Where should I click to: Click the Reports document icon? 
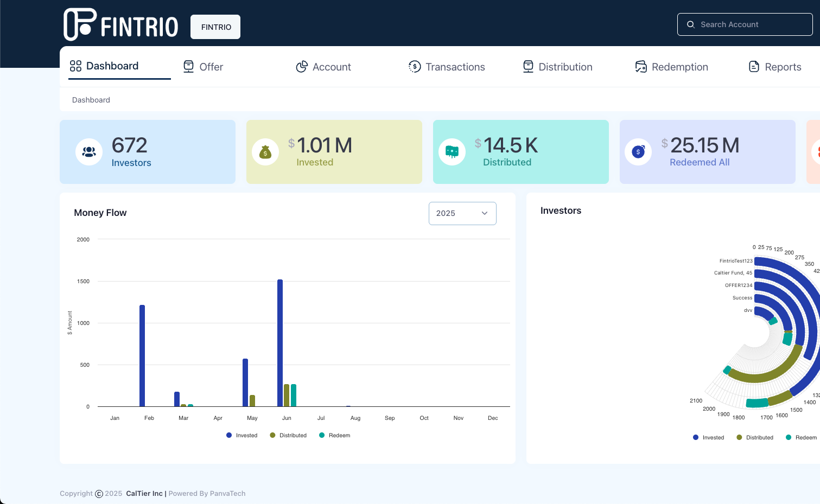pos(754,66)
